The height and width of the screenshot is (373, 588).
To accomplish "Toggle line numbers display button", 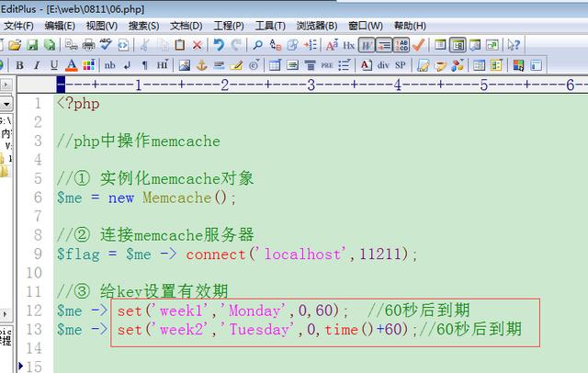I will 401,45.
